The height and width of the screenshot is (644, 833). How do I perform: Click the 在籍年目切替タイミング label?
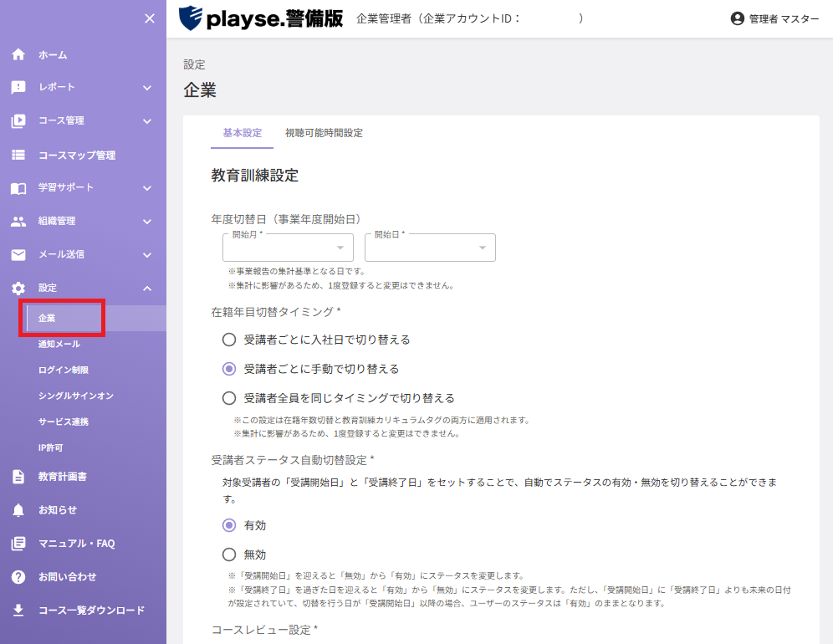point(276,312)
